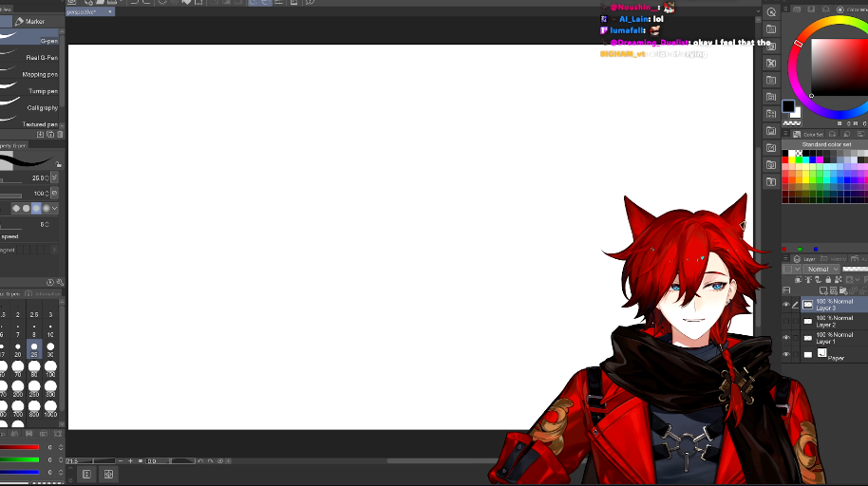The width and height of the screenshot is (868, 486).
Task: Open Quick Access search icon at top of material bar
Action: [771, 12]
